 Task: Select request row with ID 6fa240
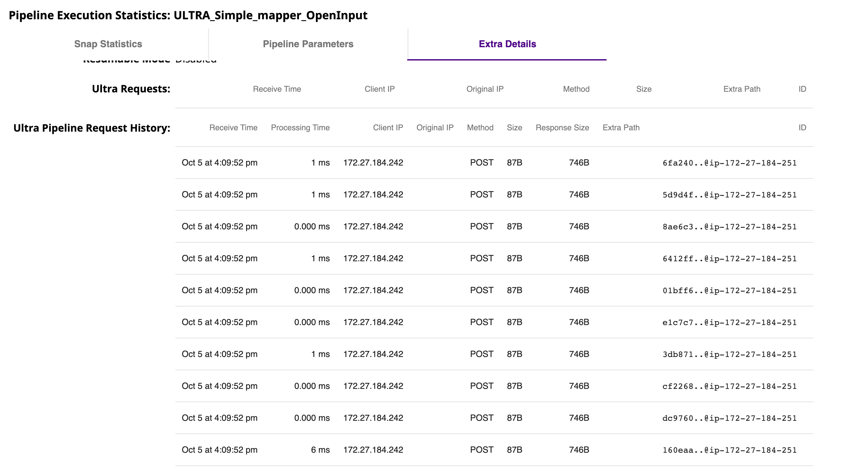coord(729,163)
